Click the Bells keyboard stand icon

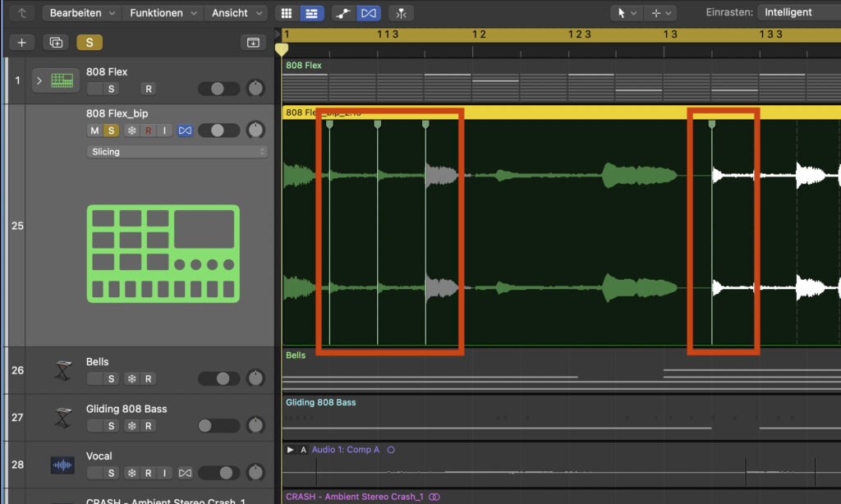pos(62,370)
